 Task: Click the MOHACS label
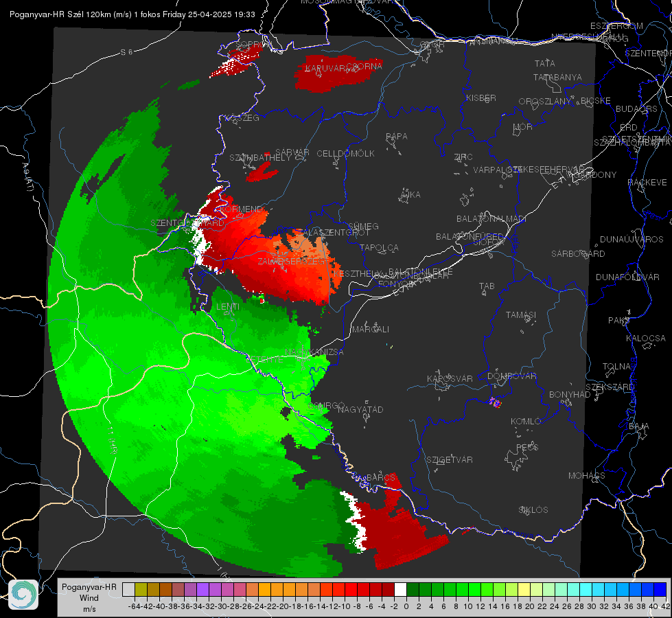[x=587, y=476]
